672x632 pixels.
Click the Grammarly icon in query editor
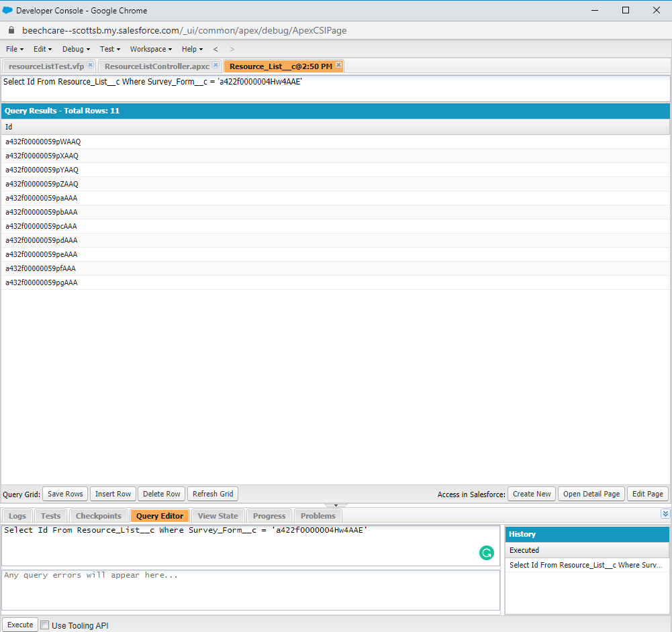[x=486, y=553]
